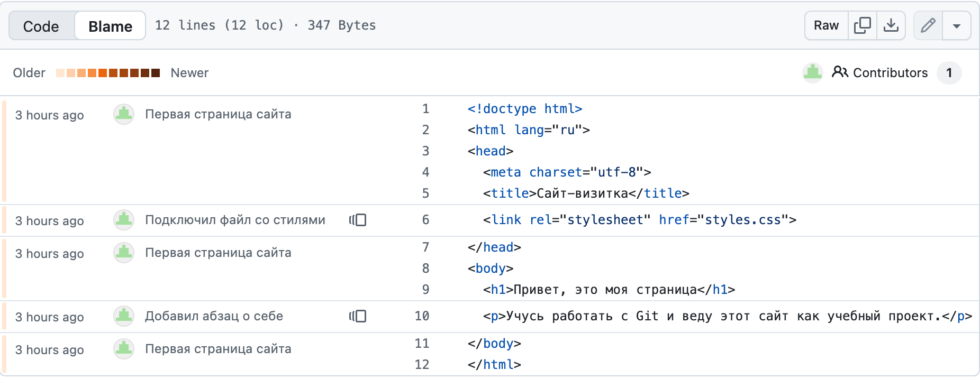Click the meta charset="utf-8" line
The image size is (980, 379).
click(567, 172)
